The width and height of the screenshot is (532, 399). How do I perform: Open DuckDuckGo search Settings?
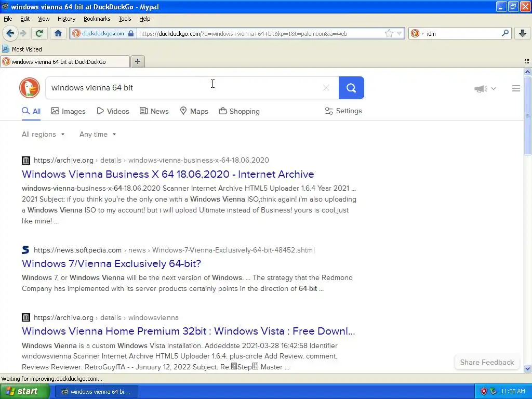point(343,111)
